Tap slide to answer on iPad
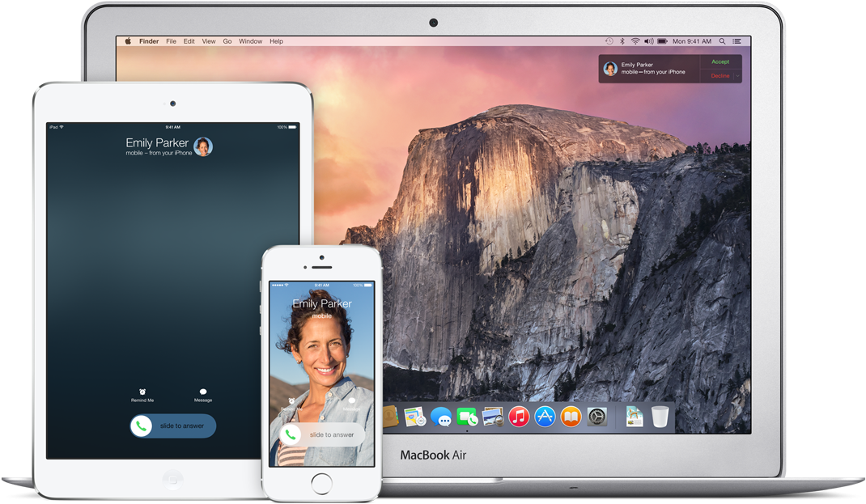 click(173, 426)
